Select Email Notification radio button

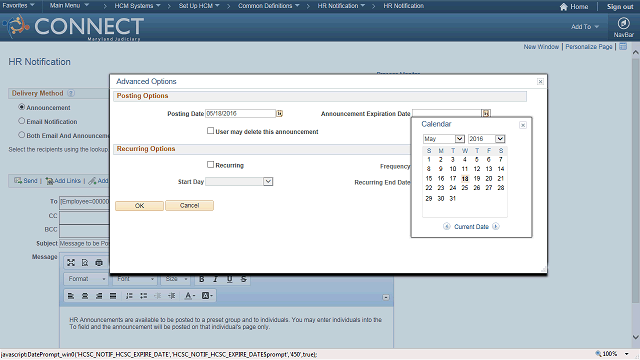22,121
